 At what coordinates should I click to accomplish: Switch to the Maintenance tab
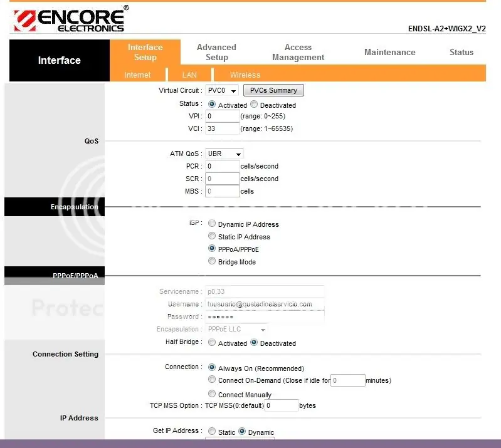(390, 52)
